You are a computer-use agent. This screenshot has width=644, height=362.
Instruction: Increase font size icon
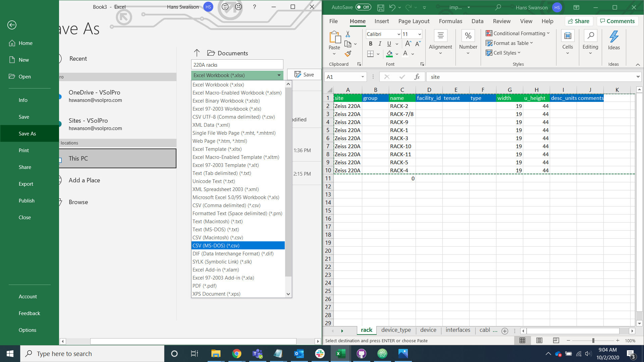tap(408, 44)
